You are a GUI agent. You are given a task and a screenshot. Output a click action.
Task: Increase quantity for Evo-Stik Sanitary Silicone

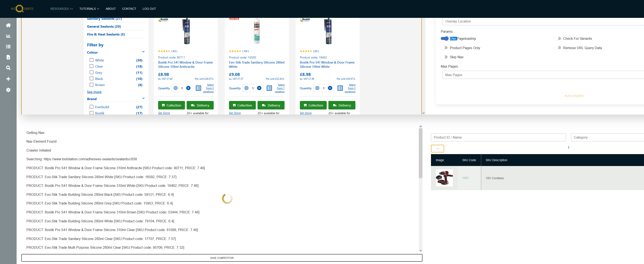pos(259,88)
